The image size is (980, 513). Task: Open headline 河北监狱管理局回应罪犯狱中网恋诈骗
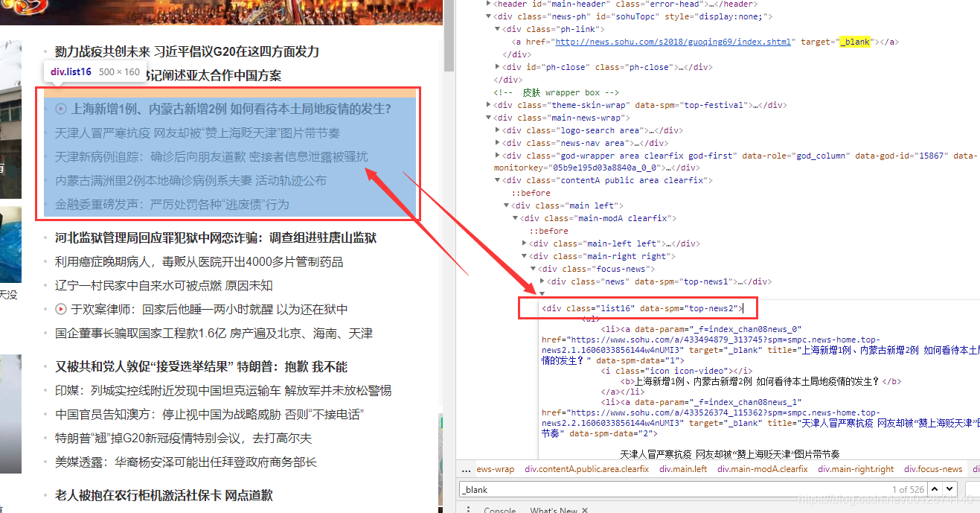coord(216,238)
